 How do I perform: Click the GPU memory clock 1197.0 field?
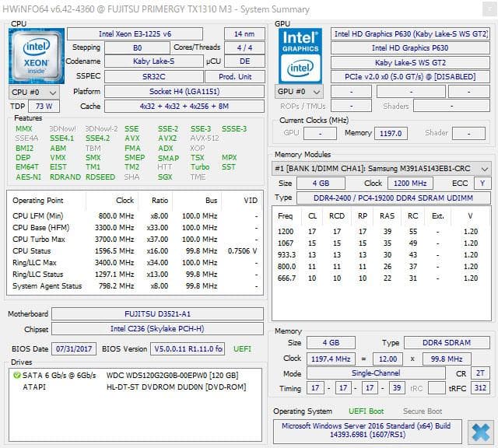(x=391, y=133)
